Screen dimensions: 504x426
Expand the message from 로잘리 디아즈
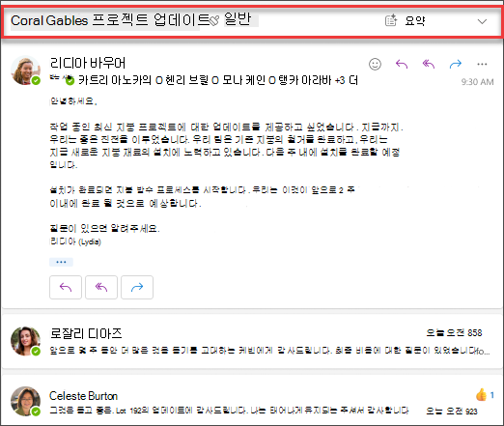(252, 341)
